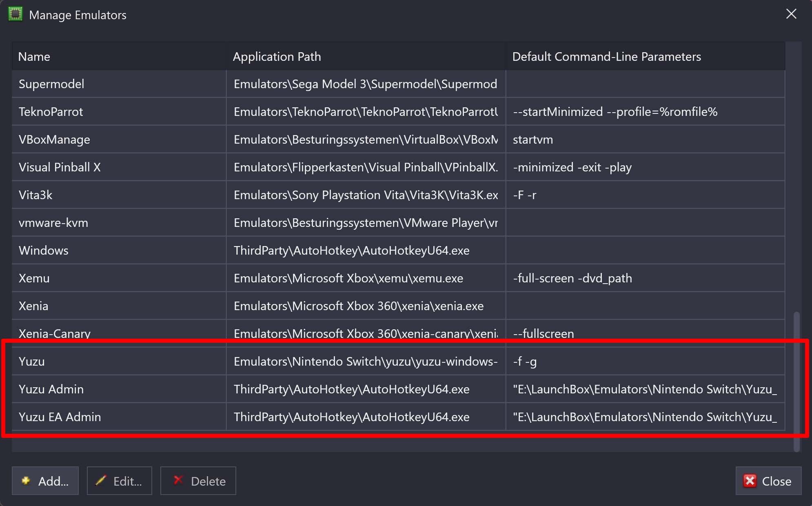Image resolution: width=812 pixels, height=506 pixels.
Task: Click the -f -g parameter cell
Action: (x=646, y=361)
